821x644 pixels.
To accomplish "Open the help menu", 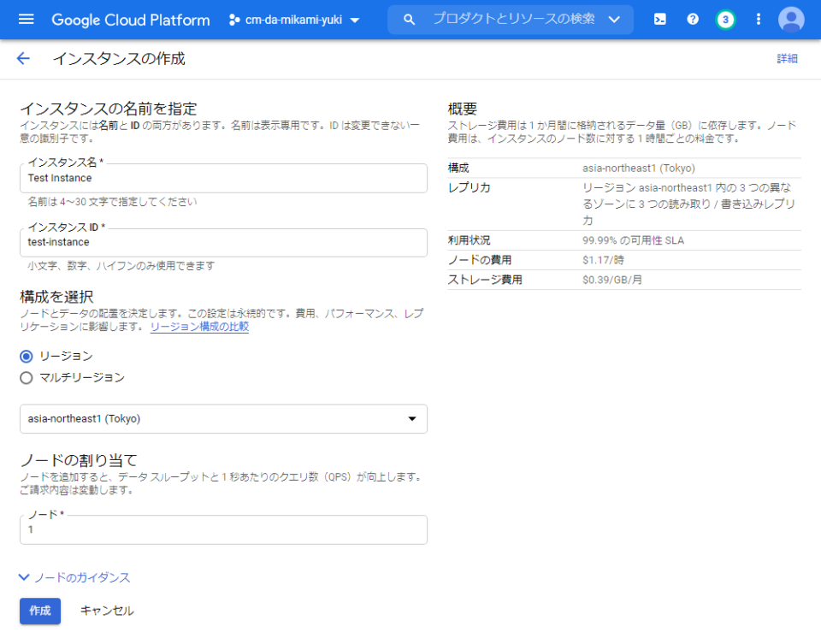I will pyautogui.click(x=693, y=19).
